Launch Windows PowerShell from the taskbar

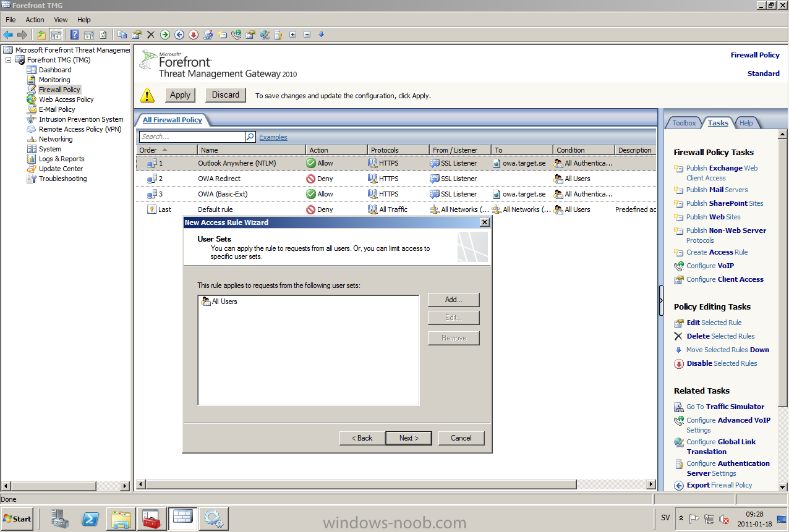(90, 518)
